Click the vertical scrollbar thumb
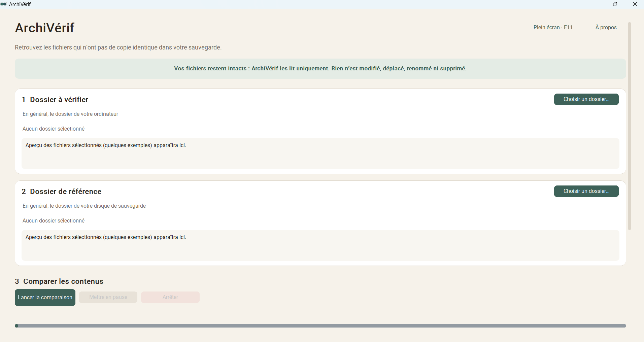Screen dimensions: 644x342 tap(630, 126)
